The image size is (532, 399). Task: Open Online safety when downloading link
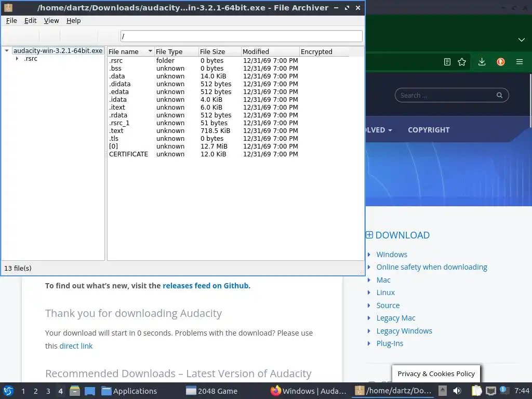point(432,267)
